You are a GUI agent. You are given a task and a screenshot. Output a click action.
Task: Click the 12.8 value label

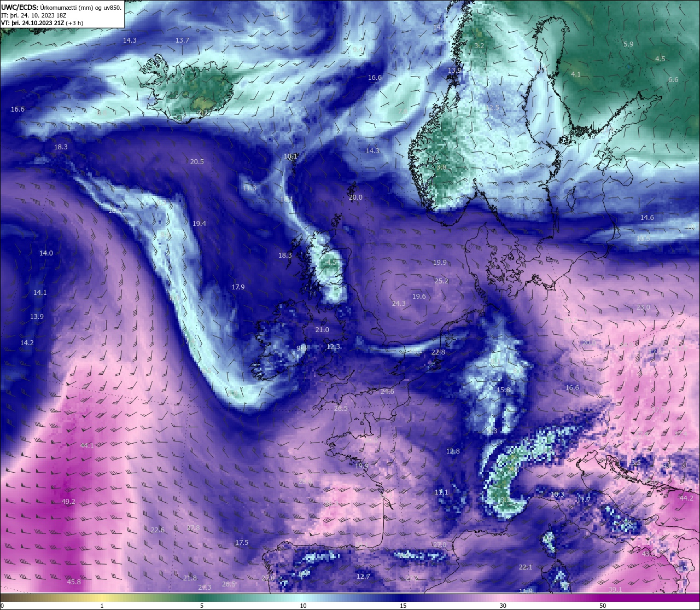(x=453, y=451)
